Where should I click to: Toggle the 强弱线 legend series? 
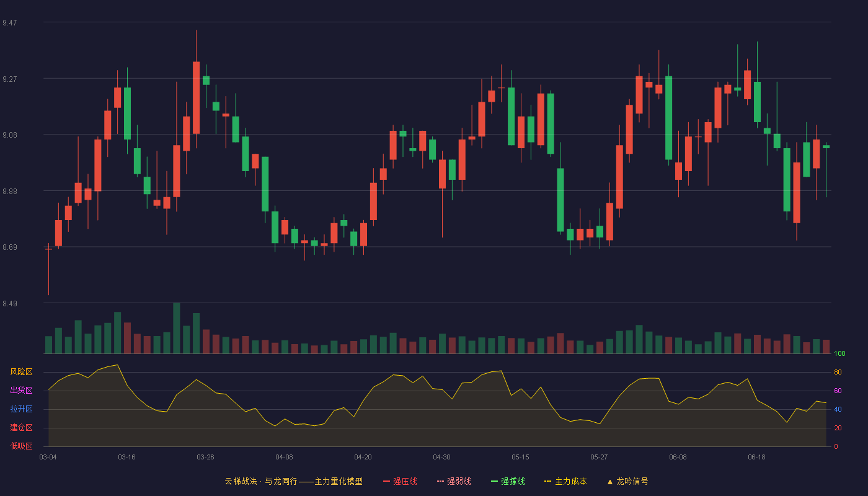coord(454,481)
